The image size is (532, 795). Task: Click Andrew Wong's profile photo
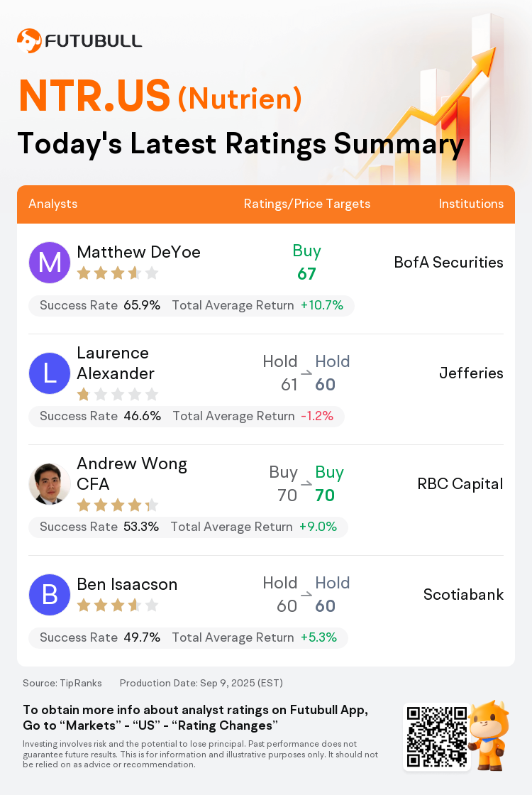coord(49,483)
